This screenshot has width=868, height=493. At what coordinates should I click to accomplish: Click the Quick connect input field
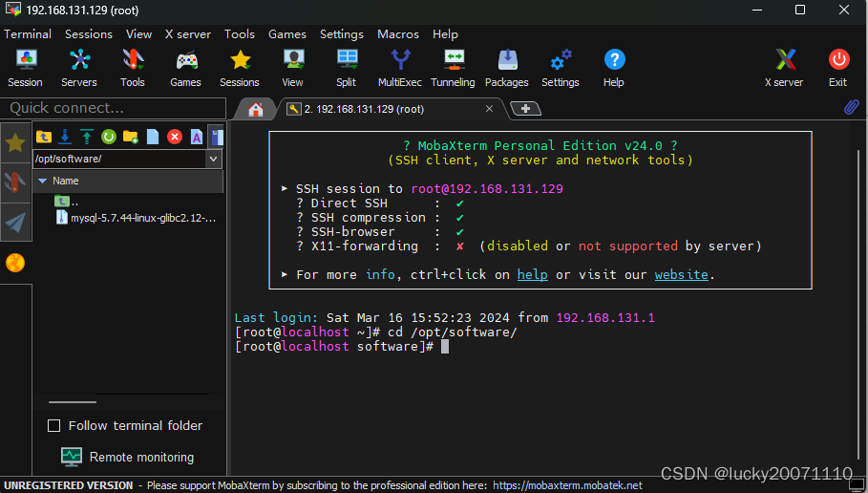coord(113,108)
